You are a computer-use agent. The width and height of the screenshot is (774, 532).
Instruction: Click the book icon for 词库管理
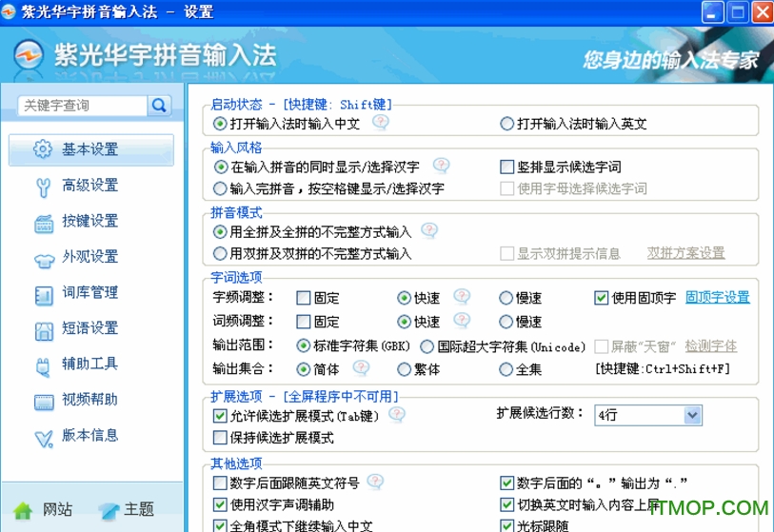(44, 295)
